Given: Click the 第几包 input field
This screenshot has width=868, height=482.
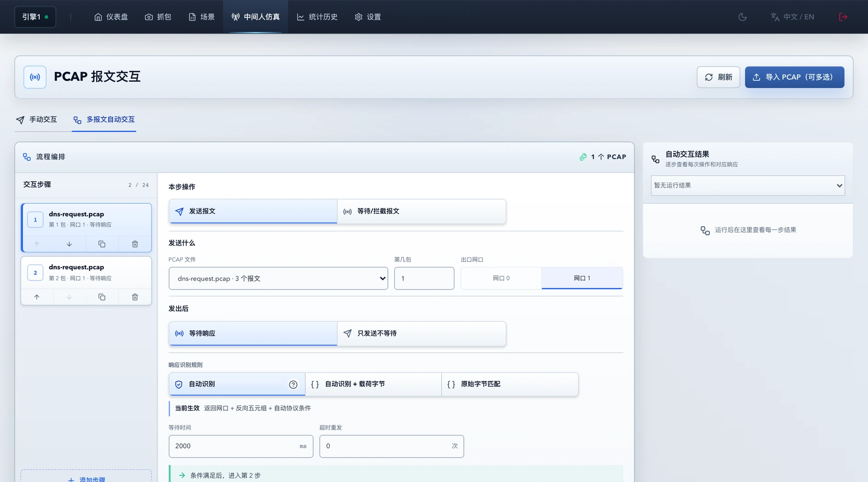Looking at the screenshot, I should click(424, 279).
